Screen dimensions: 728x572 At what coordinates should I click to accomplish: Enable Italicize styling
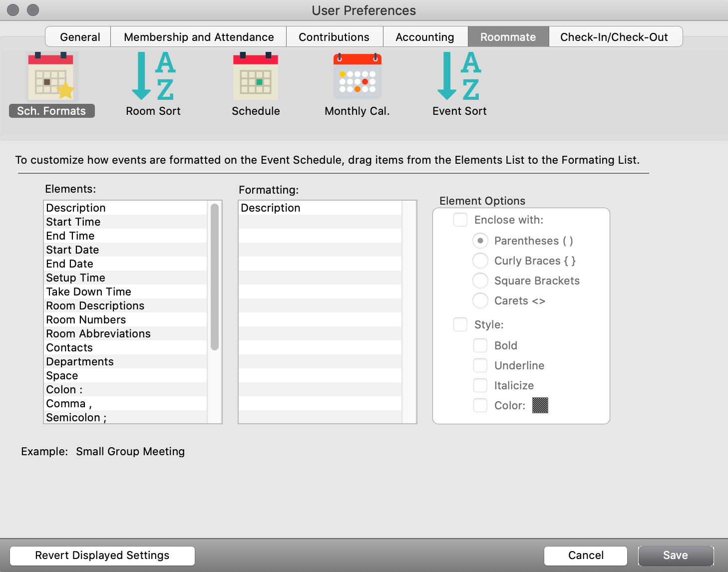(480, 385)
